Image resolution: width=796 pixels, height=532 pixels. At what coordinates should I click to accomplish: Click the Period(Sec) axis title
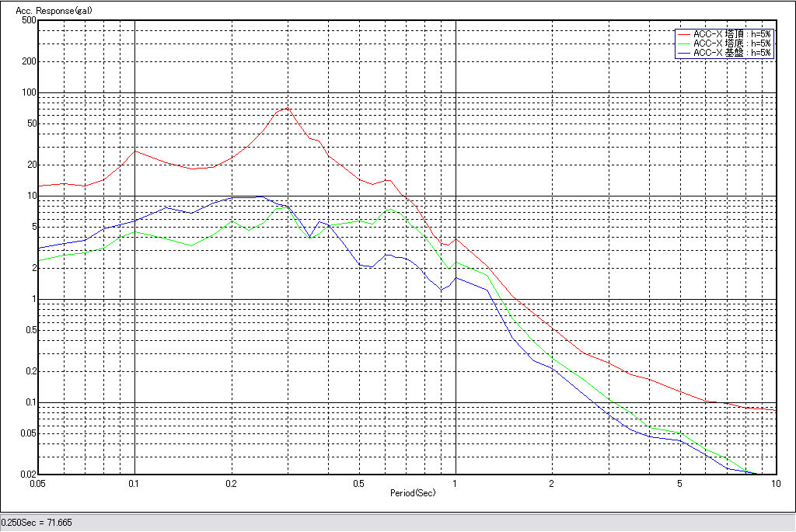click(413, 493)
